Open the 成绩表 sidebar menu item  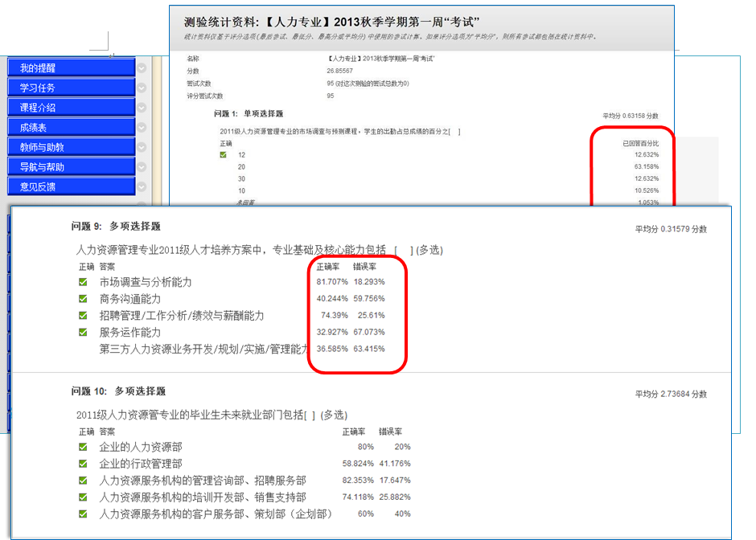tap(71, 127)
